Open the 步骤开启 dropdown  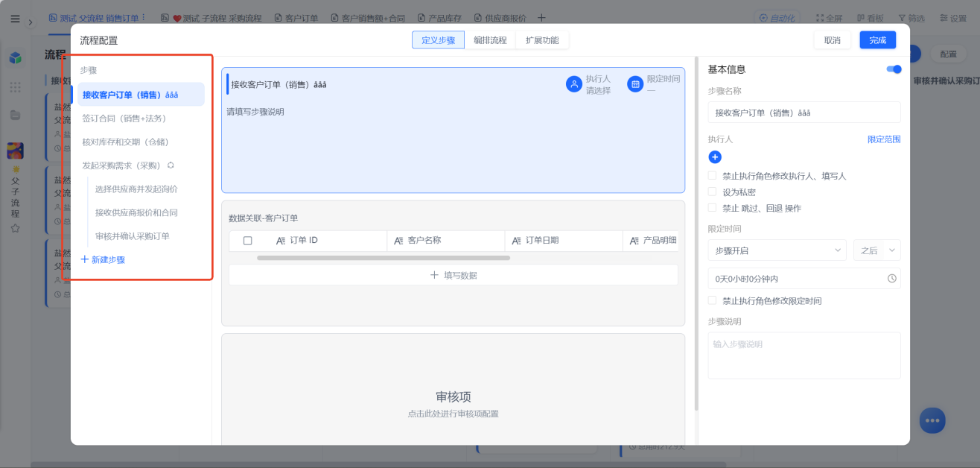click(777, 250)
